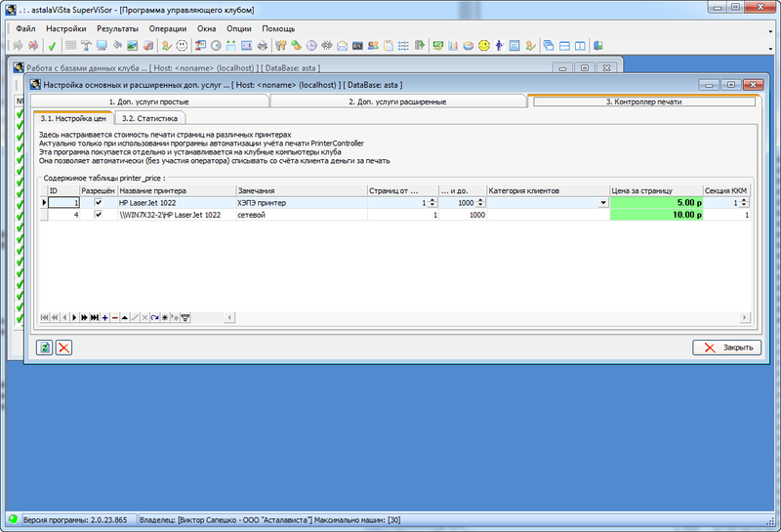Click the blue notepad toolbar icon
This screenshot has width=781, height=532.
[x=515, y=46]
